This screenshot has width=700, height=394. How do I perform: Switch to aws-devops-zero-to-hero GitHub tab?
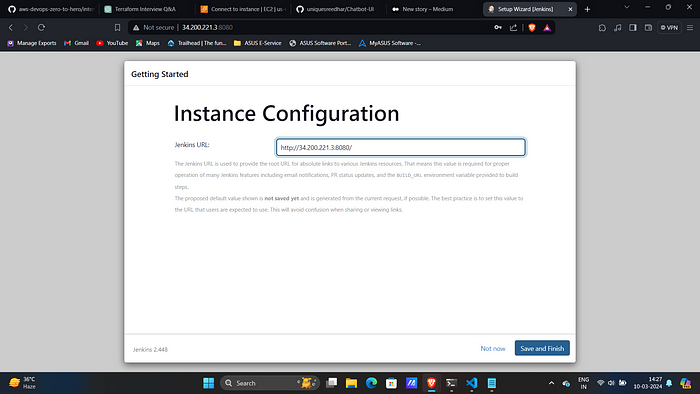point(50,9)
